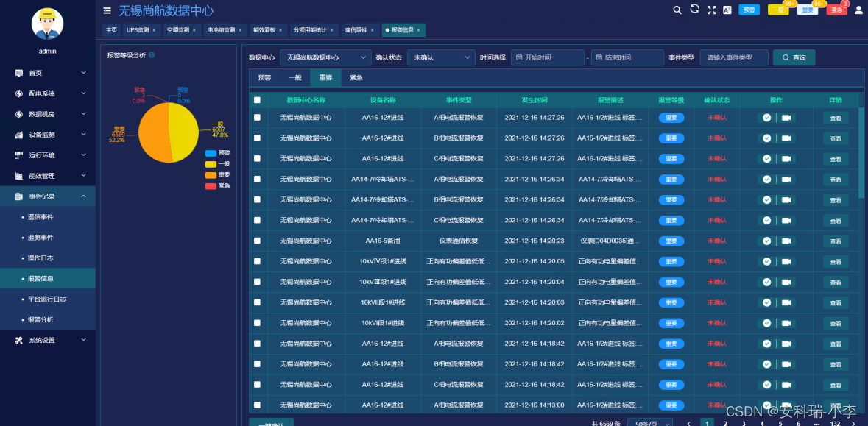Select the checkbox for AA16-6备用 row
This screenshot has width=868, height=426.
[257, 241]
